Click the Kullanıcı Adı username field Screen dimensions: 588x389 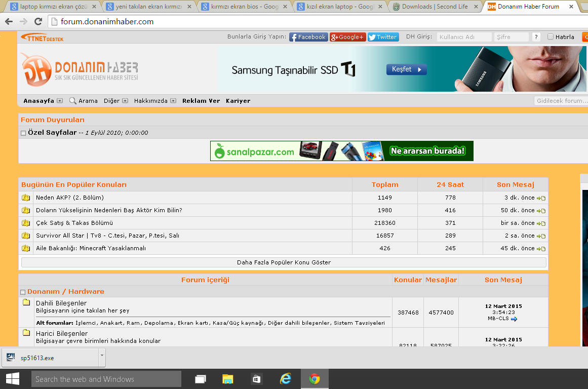pyautogui.click(x=463, y=37)
